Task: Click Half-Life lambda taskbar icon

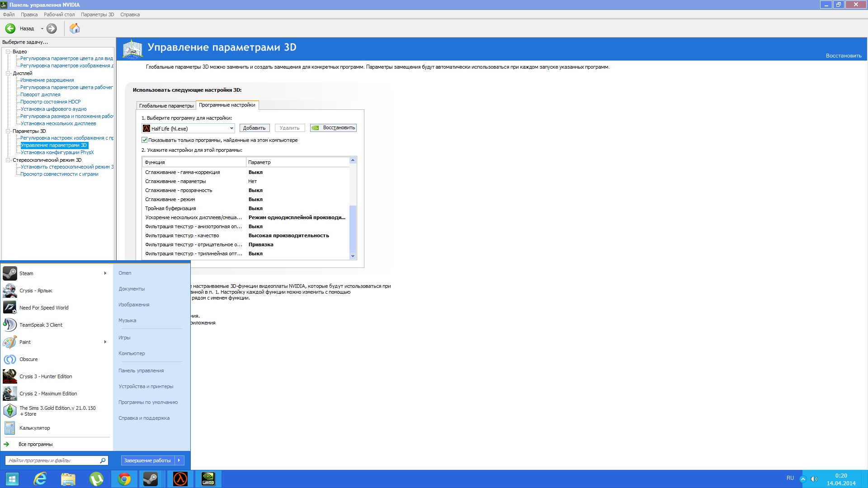Action: 180,479
